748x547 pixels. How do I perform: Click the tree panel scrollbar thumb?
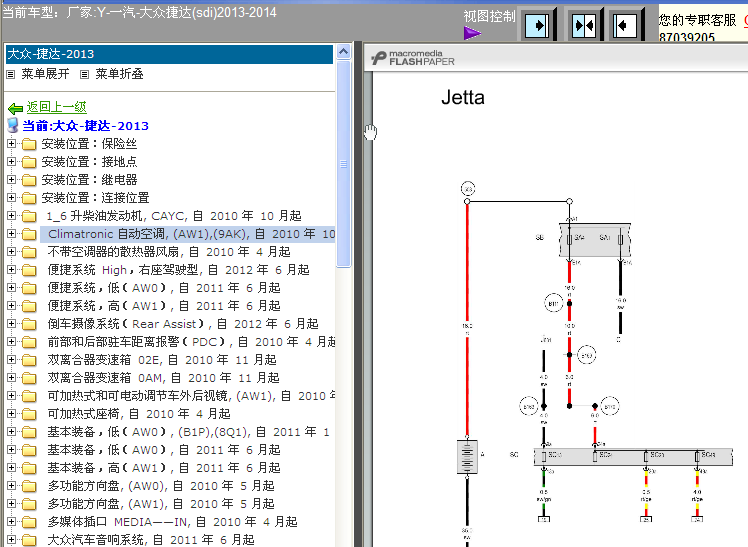click(343, 164)
